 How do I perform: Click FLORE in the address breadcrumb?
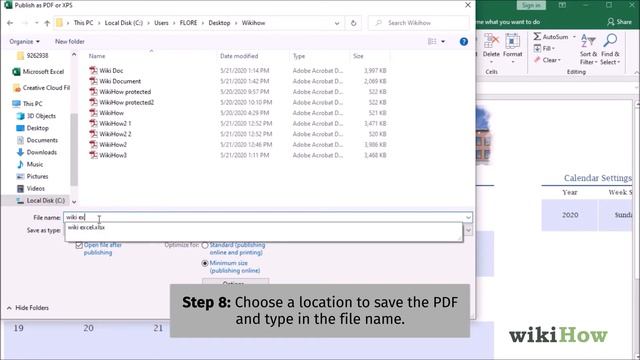pyautogui.click(x=188, y=23)
